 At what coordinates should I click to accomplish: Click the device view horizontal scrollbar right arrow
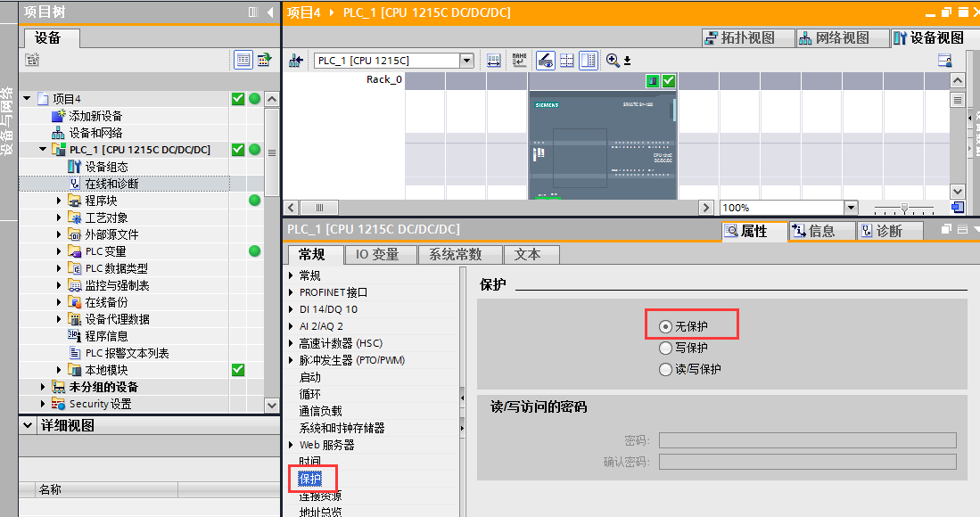[x=705, y=208]
